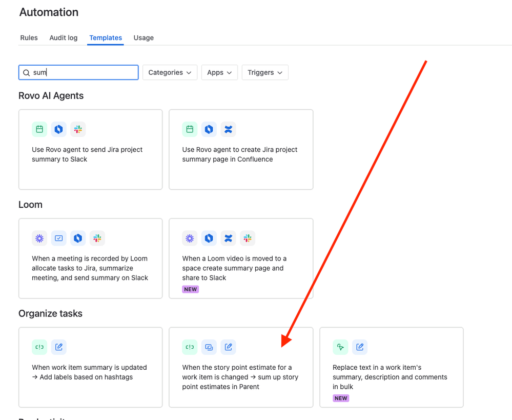Expand the Categories dropdown filter
This screenshot has width=512, height=420.
pos(170,72)
